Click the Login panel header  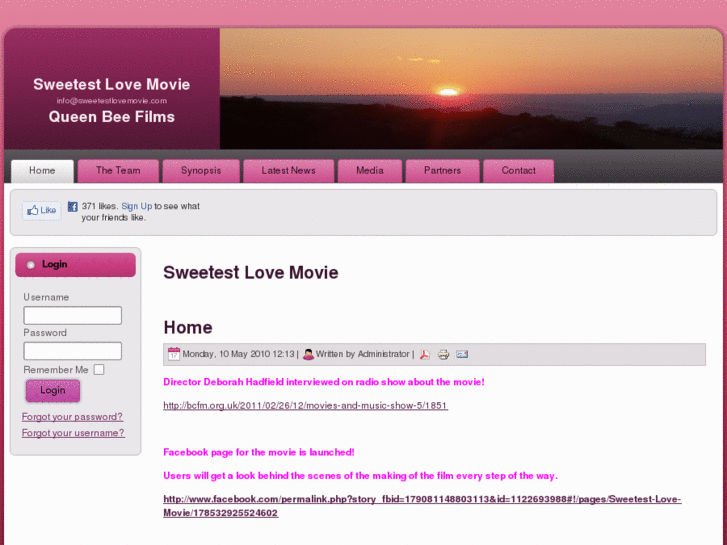(x=76, y=265)
